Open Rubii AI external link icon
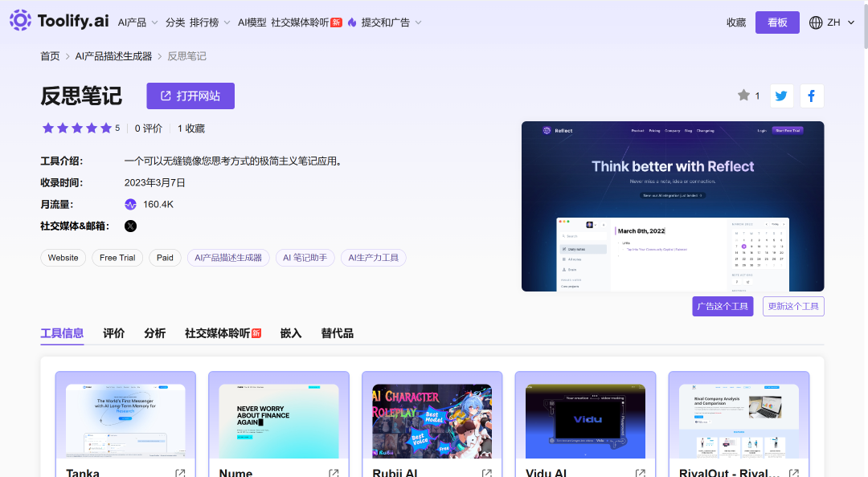 (487, 473)
